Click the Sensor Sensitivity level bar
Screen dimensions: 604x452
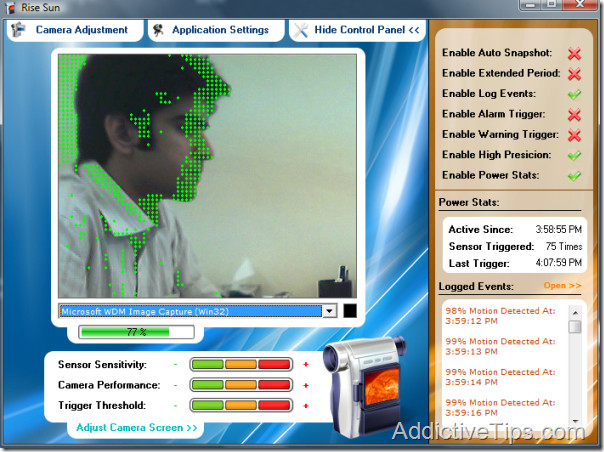(x=241, y=364)
